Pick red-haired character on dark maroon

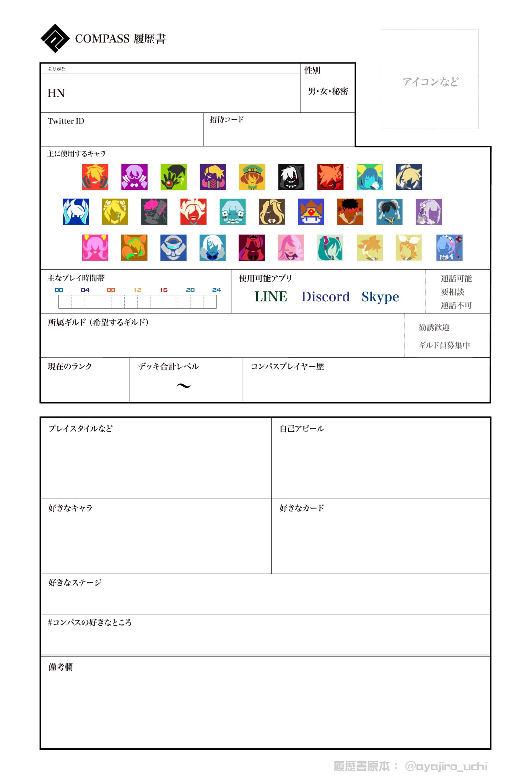point(252,248)
